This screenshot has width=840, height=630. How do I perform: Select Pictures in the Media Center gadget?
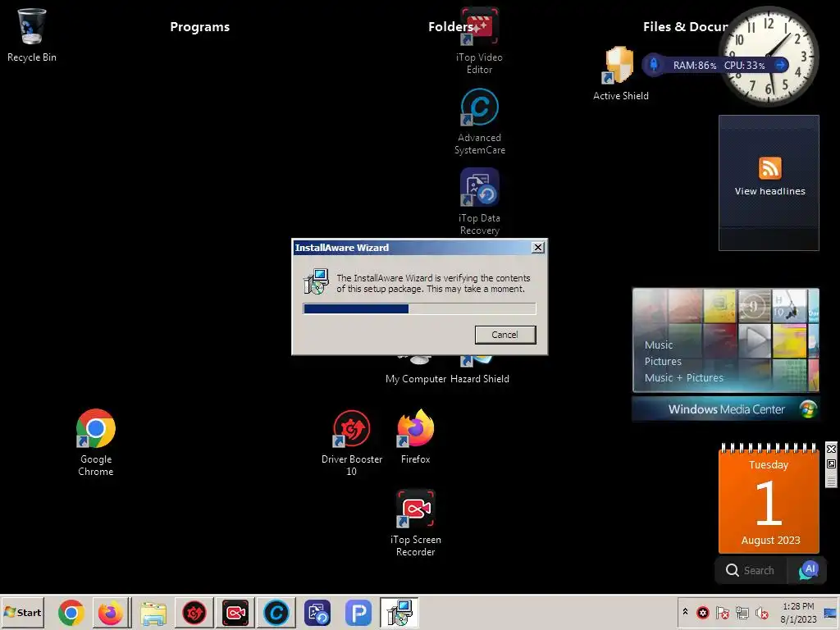[x=663, y=362]
